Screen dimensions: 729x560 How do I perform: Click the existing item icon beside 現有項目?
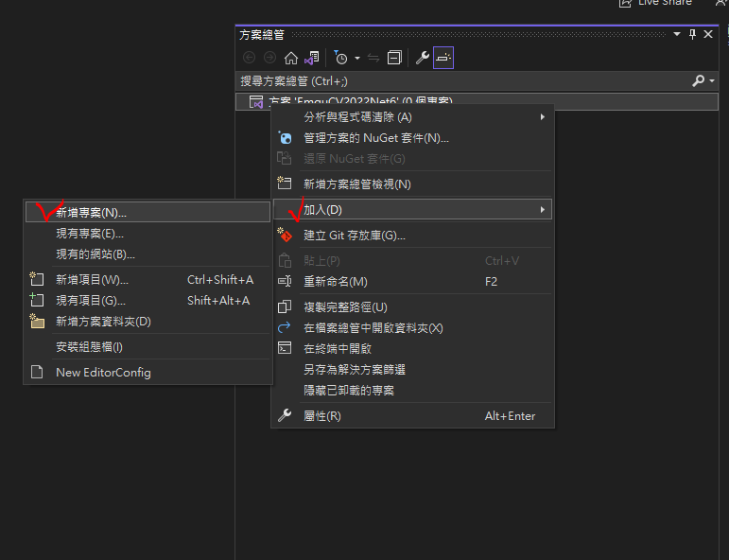tap(37, 300)
